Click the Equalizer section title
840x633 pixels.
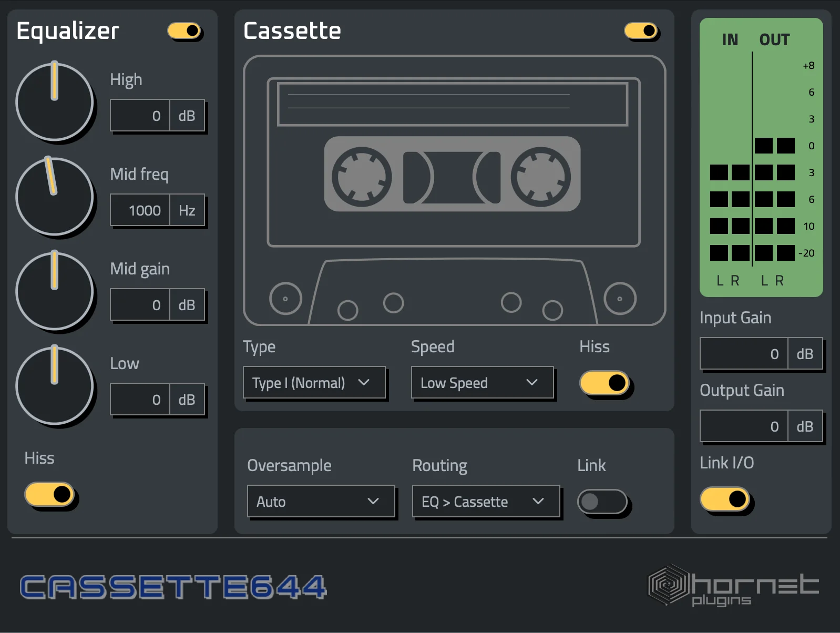[68, 31]
